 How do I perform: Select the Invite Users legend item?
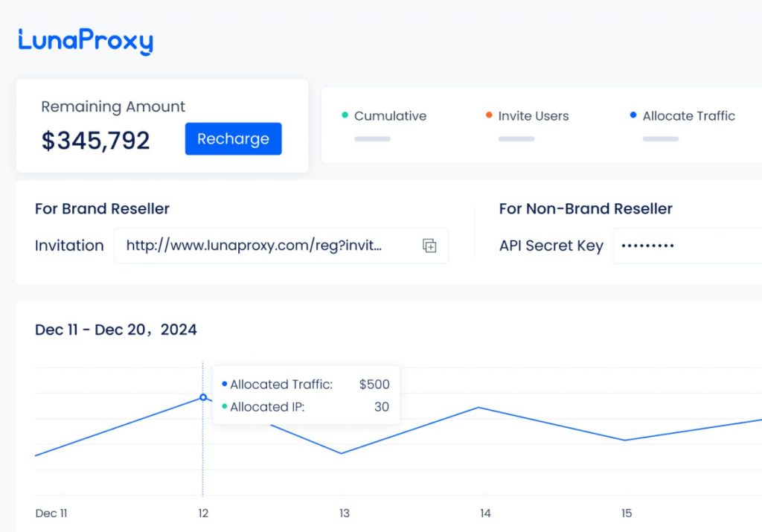click(528, 116)
